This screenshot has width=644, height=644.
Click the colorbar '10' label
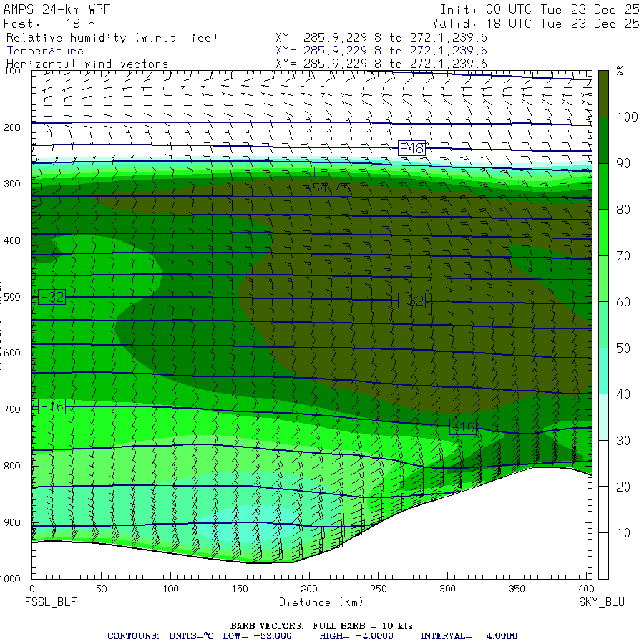tap(623, 533)
